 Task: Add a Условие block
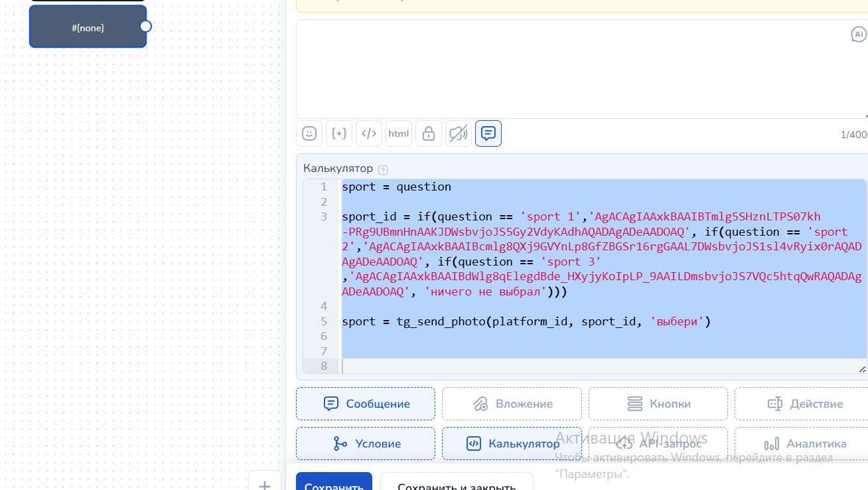click(366, 444)
